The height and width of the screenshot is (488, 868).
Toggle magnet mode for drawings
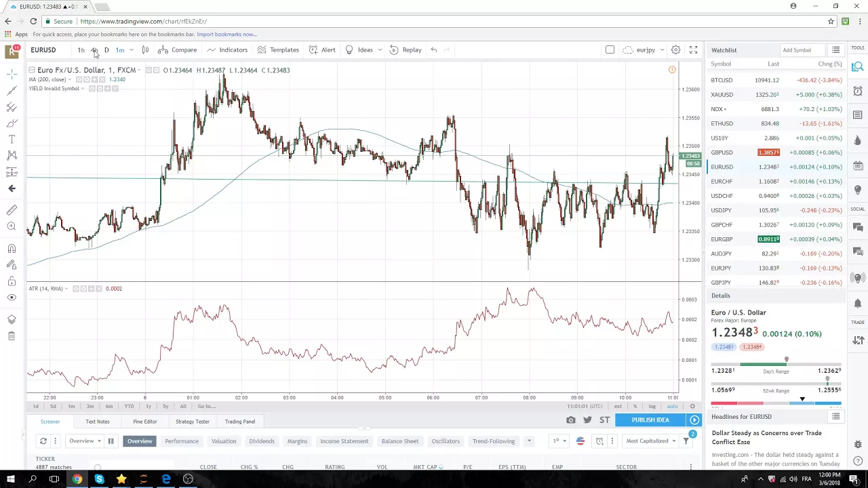pos(12,248)
